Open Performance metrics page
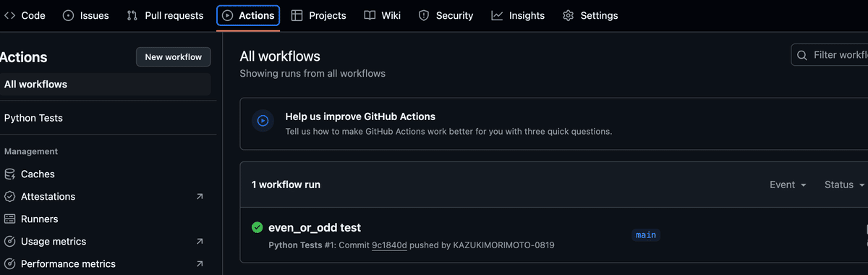 pyautogui.click(x=106, y=263)
